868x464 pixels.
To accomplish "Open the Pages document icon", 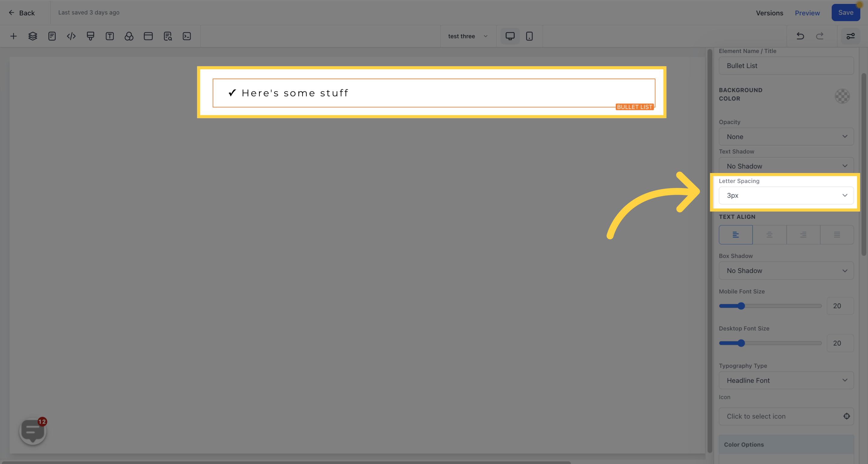I will [x=52, y=36].
